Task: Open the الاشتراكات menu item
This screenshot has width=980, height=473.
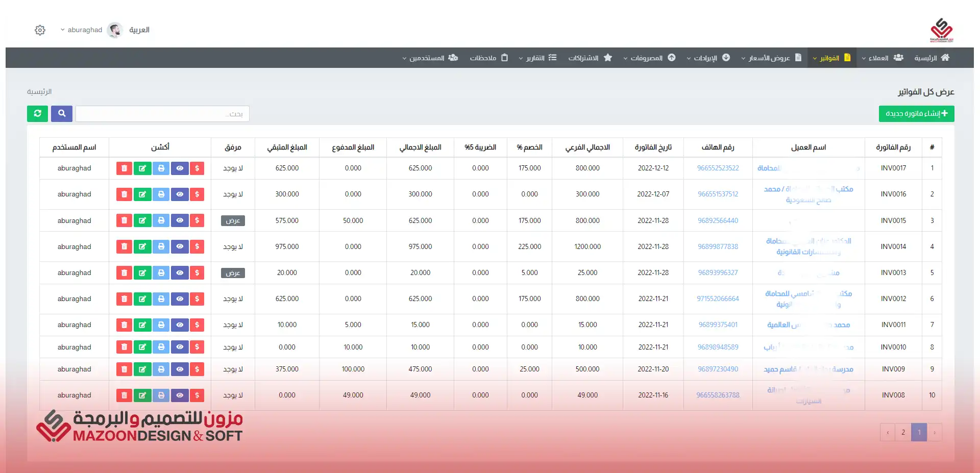Action: click(x=590, y=58)
